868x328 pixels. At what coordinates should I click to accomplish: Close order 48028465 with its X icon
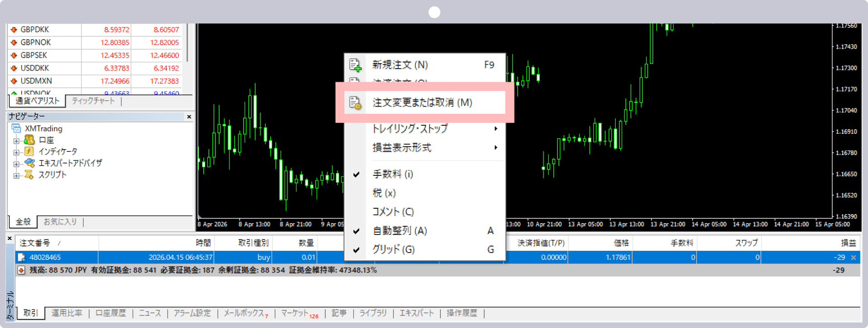(854, 258)
